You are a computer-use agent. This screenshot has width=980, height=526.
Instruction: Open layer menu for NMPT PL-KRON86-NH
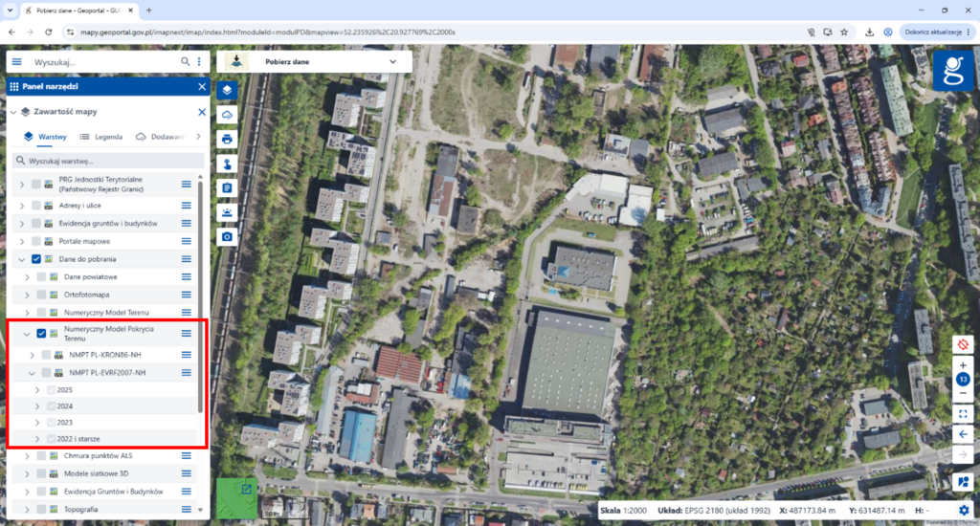187,354
